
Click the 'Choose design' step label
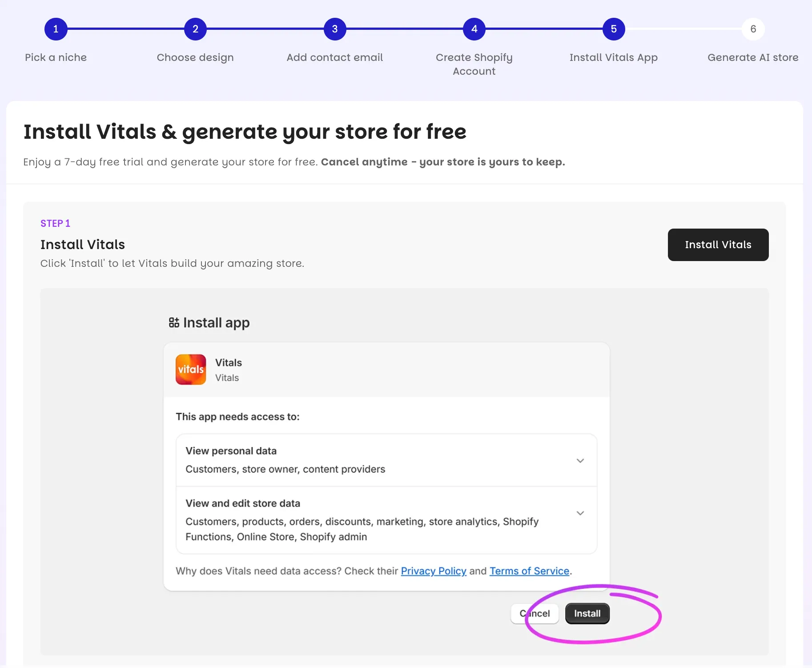click(195, 57)
